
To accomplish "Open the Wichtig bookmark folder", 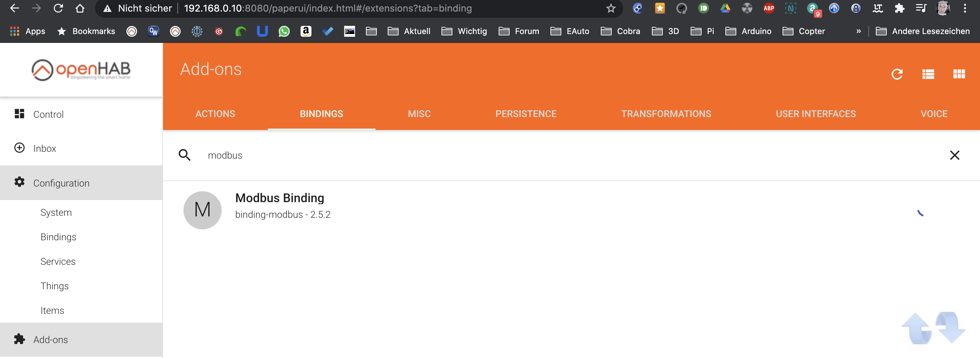I will coord(464,31).
